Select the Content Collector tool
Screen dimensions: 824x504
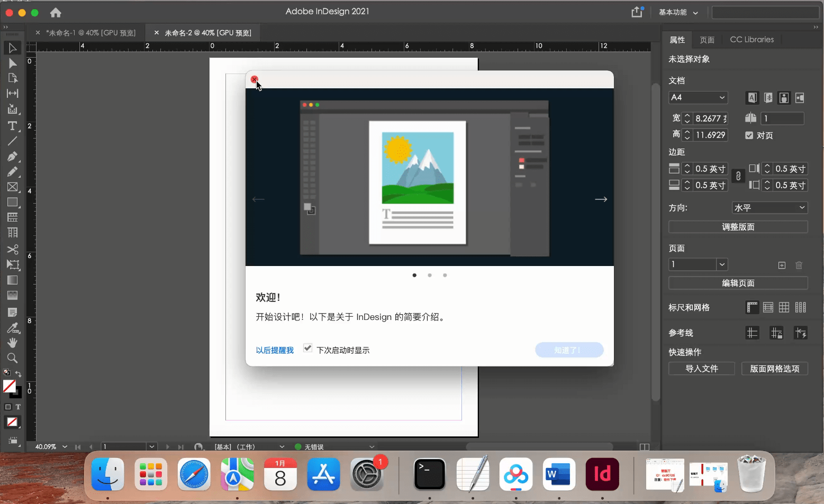[12, 109]
